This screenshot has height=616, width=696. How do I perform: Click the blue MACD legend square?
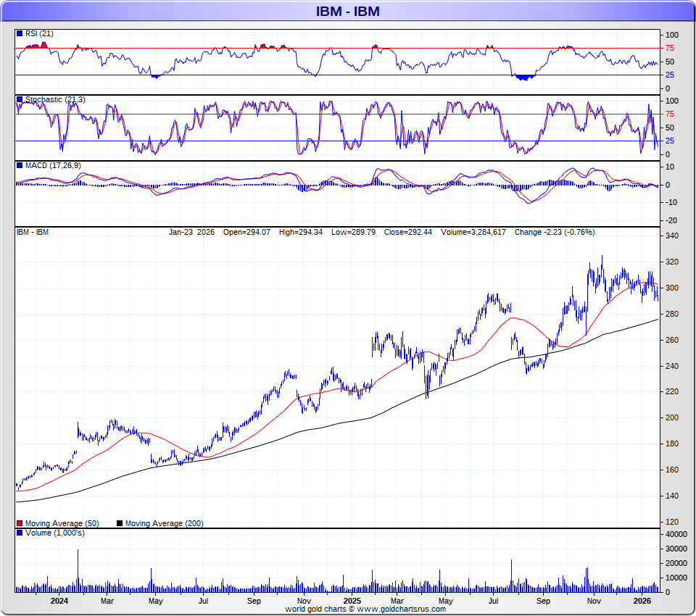[20, 165]
